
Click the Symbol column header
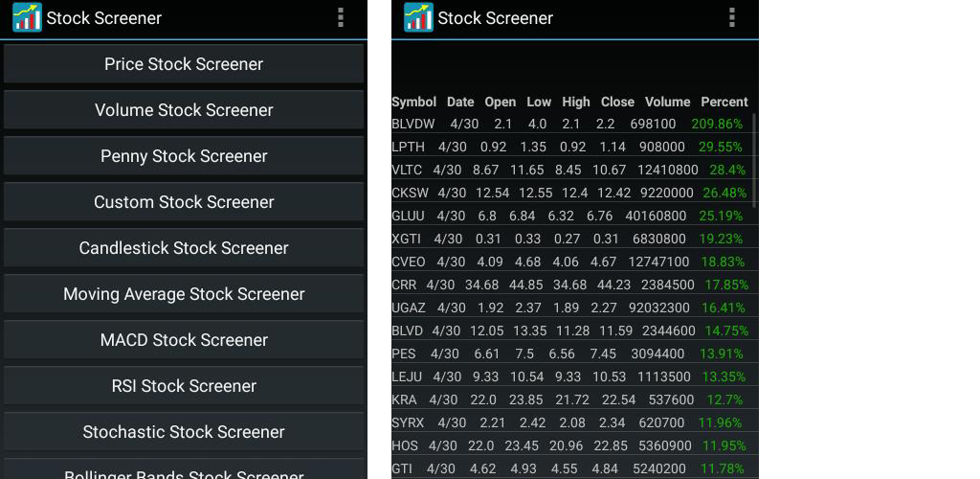coord(413,102)
